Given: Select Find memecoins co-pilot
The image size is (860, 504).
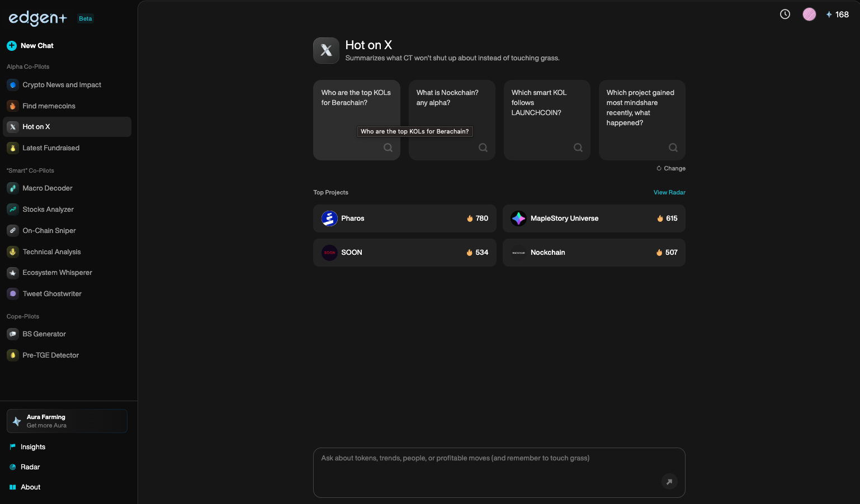Looking at the screenshot, I should point(49,106).
